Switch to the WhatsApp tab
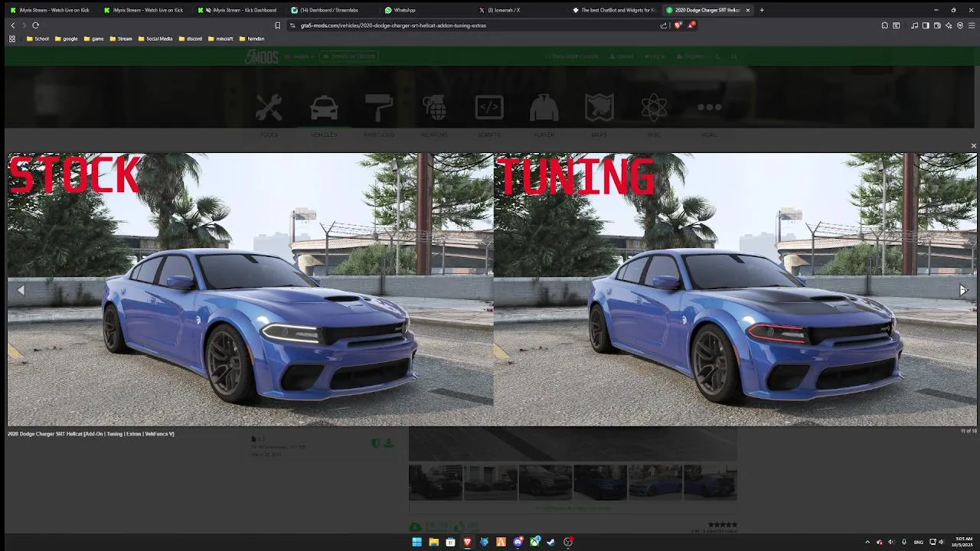The width and height of the screenshot is (980, 551). tap(426, 10)
